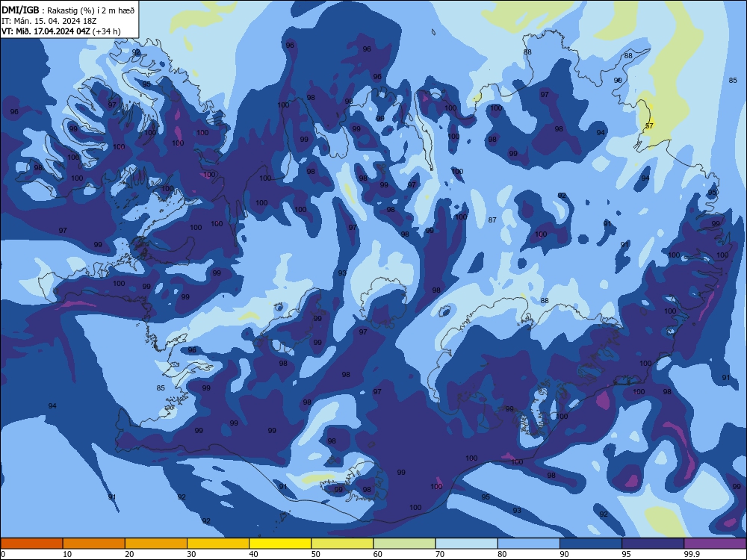
Task: Click the dark orange 0–10 legend swatch
Action: 31,544
